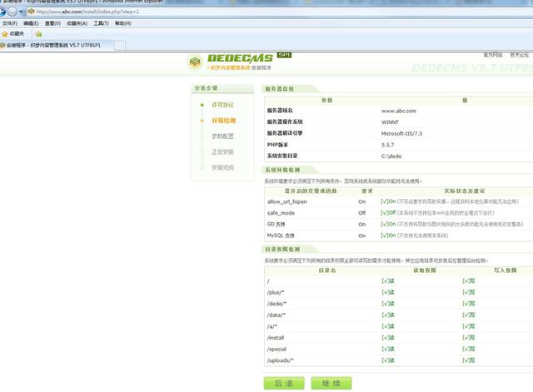Click the GD 支持 row label
This screenshot has width=533, height=392.
pos(276,224)
